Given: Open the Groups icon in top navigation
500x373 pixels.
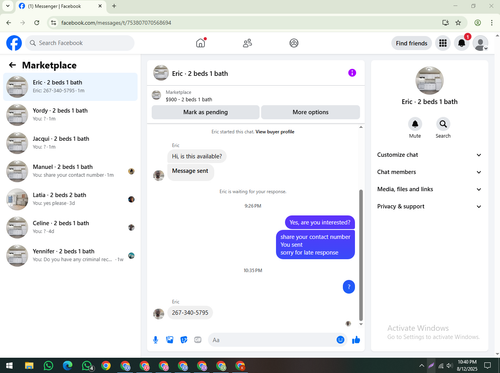Looking at the screenshot, I should pos(294,43).
